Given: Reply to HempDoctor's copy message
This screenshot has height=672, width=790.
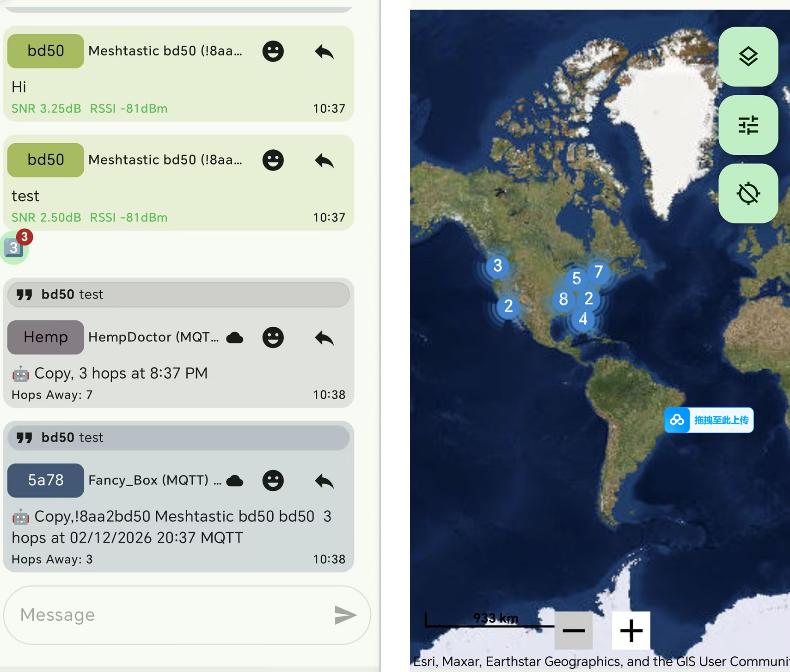Looking at the screenshot, I should tap(324, 338).
